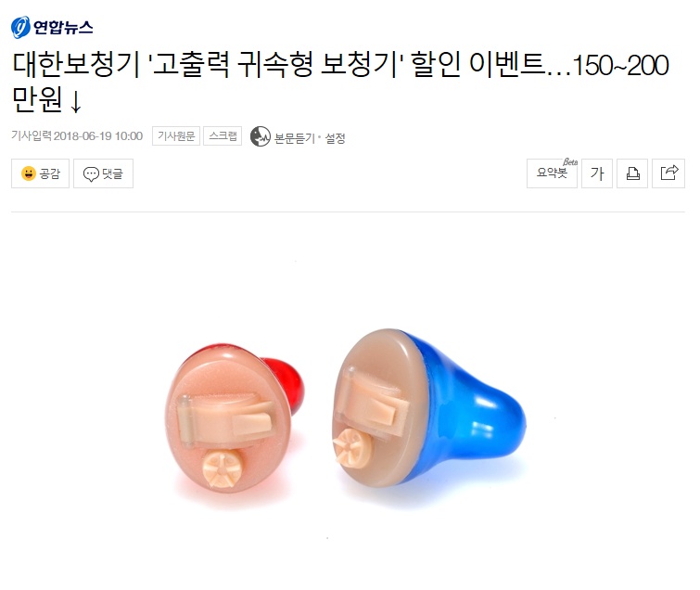Click the blue hearing aid in the photo
The width and height of the screenshot is (700, 590).
429,409
